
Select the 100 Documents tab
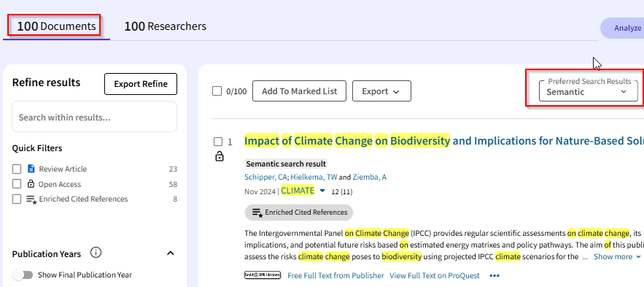coord(56,27)
